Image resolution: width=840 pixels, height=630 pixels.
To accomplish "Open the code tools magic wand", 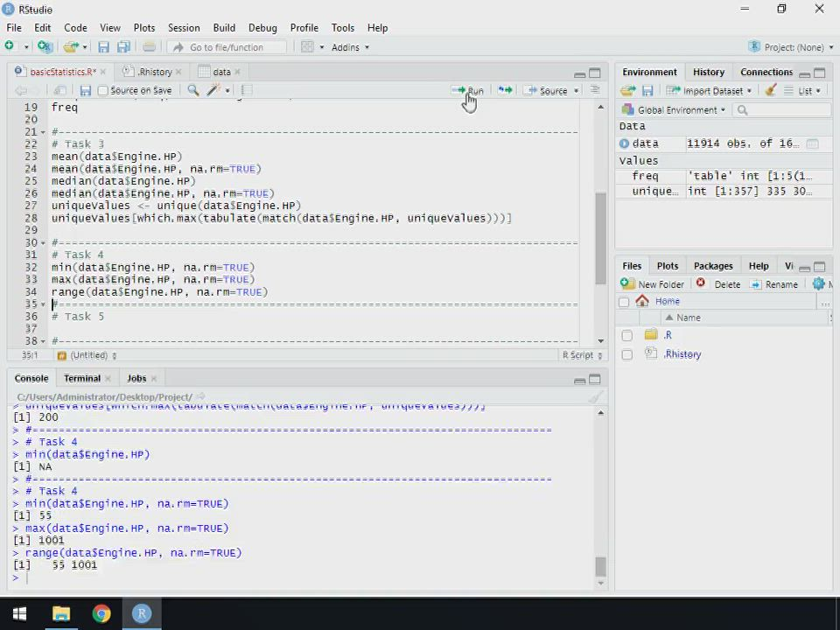I will (x=213, y=90).
